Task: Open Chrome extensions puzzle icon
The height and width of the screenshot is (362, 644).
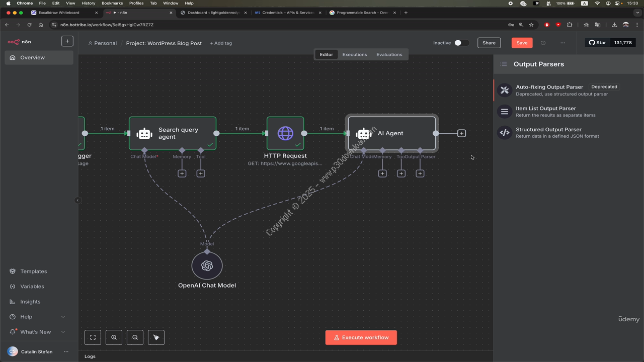Action: coord(570,25)
